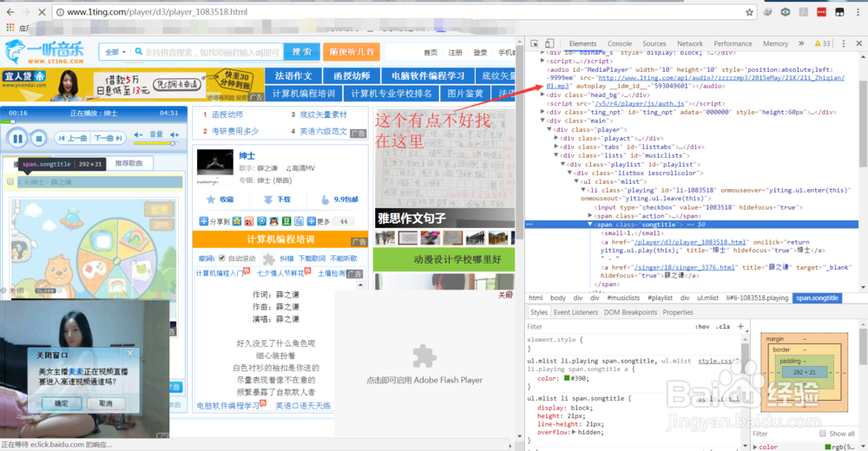Switch to the Sources tab
The image size is (868, 451).
click(x=654, y=43)
